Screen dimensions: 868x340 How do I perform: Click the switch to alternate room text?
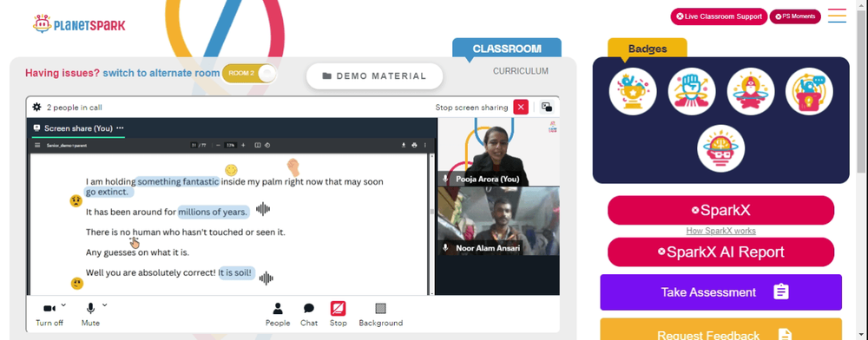161,73
